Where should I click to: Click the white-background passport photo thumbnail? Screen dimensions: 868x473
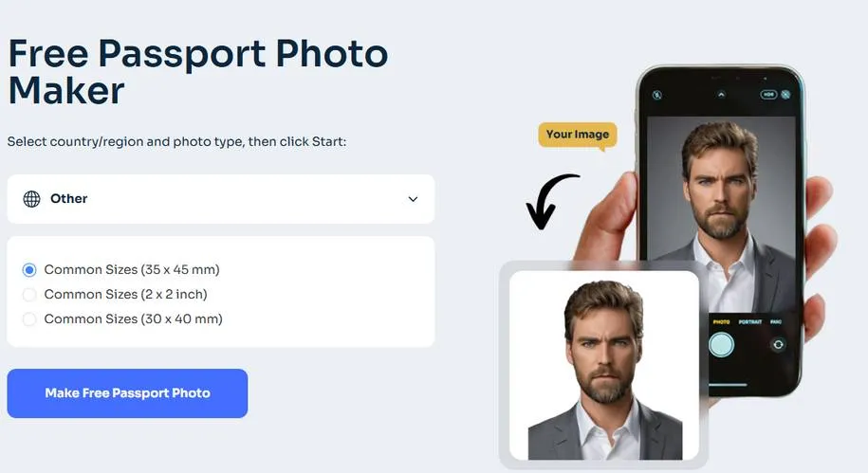point(604,365)
